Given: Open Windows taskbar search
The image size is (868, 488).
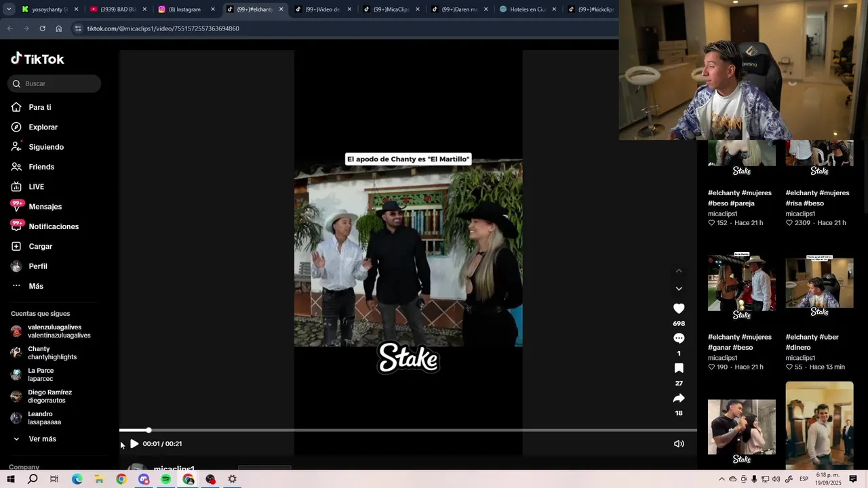Looking at the screenshot, I should click(33, 479).
